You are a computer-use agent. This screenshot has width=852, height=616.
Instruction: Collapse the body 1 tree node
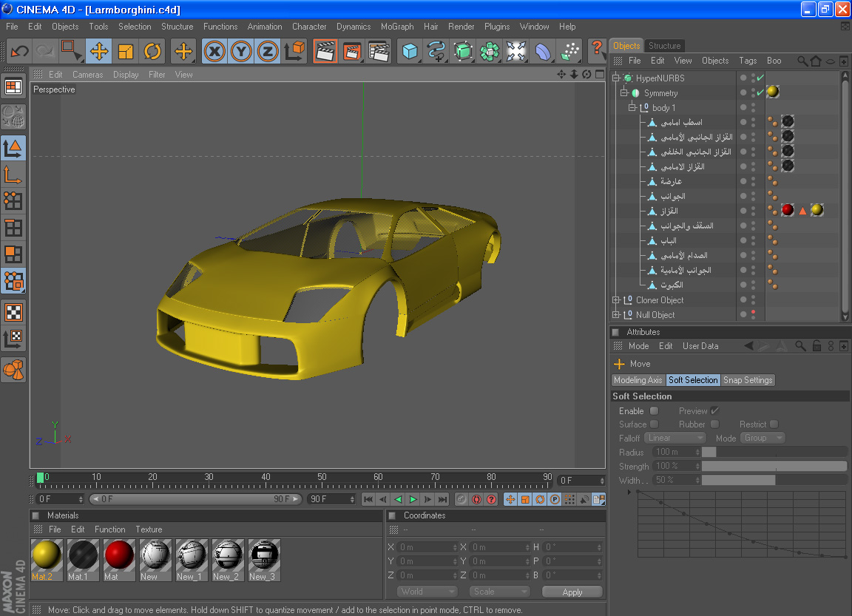632,107
